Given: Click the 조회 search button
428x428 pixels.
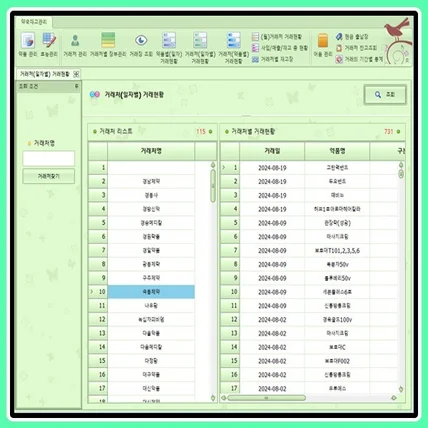Looking at the screenshot, I should click(x=385, y=95).
